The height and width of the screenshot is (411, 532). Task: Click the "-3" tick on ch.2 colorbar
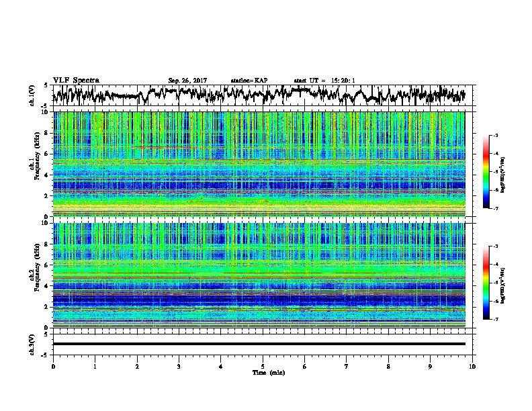coord(495,246)
